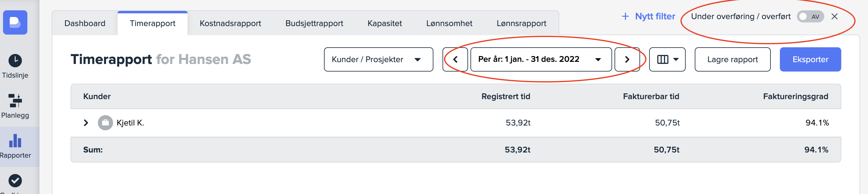Click the Eksporter button

810,59
